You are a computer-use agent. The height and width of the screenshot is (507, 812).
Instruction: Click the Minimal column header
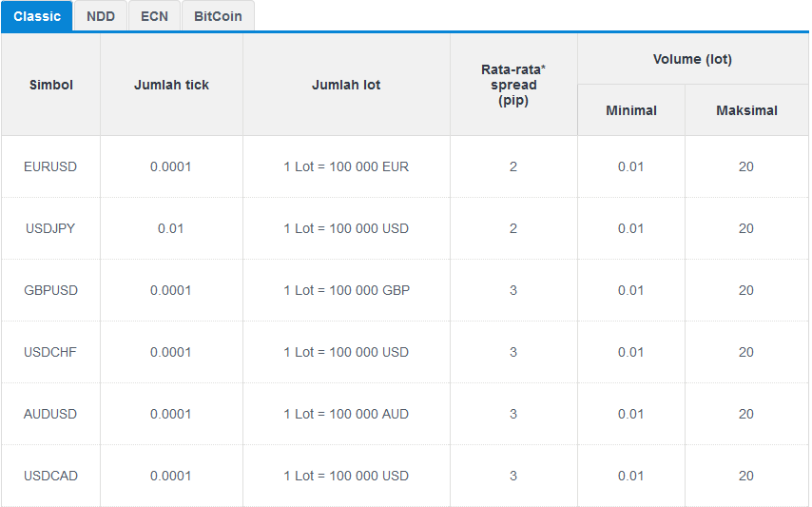point(631,110)
